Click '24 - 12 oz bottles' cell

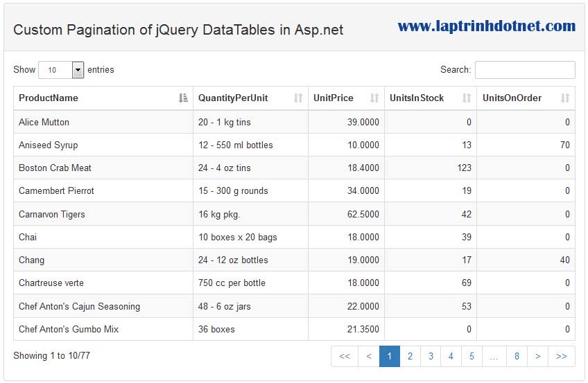click(250, 260)
